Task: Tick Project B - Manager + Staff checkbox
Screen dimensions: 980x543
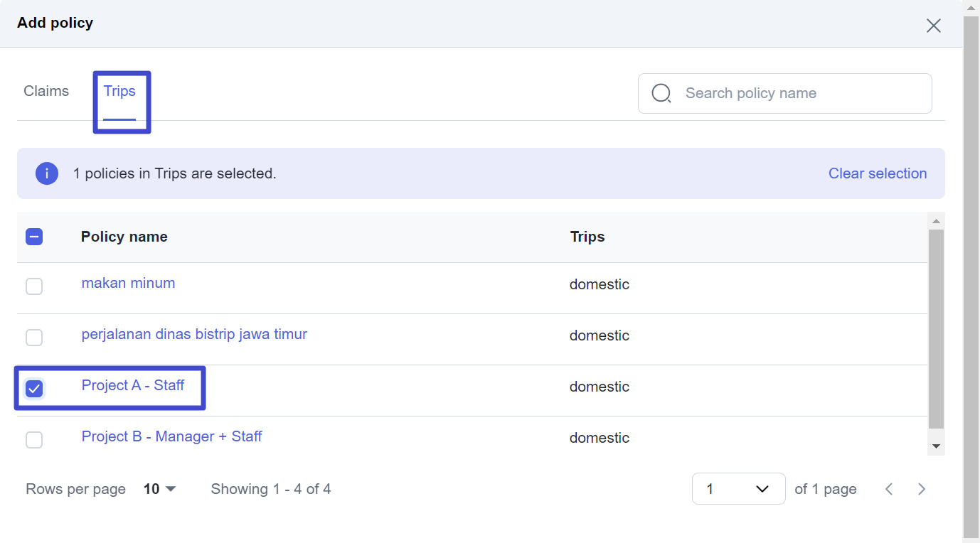Action: [34, 440]
